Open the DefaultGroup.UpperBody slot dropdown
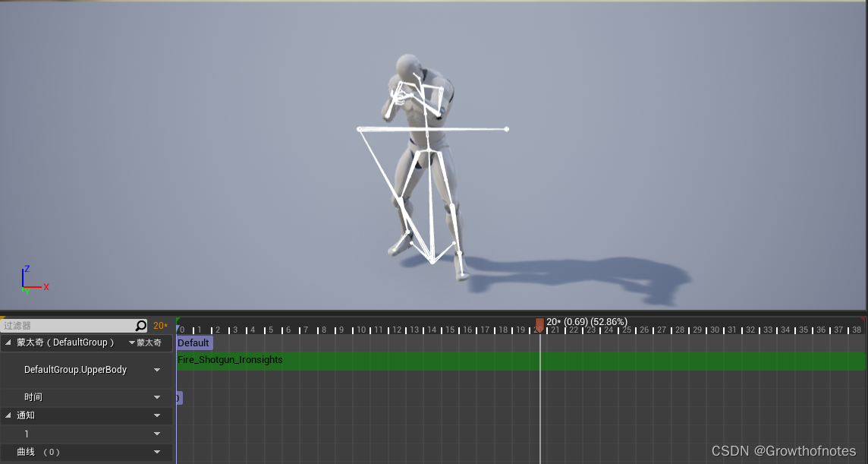This screenshot has height=464, width=868. point(157,370)
